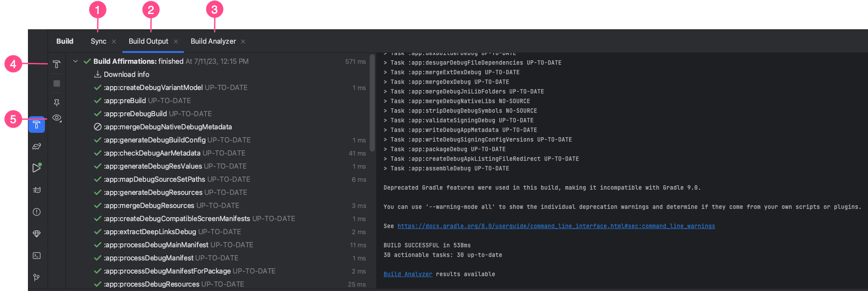
Task: Click the Pin Tab icon
Action: pyautogui.click(x=57, y=103)
